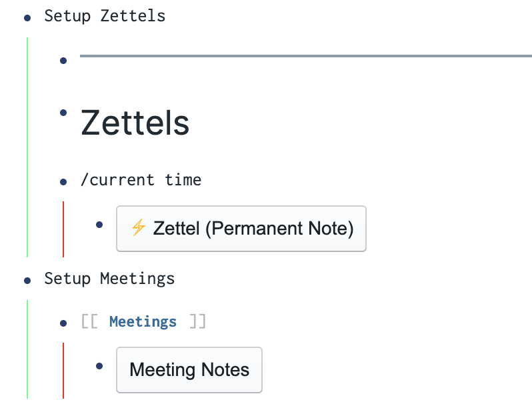Click the gray horizontal divider line
Image resolution: width=532 pixels, height=412 pixels.
300,57
